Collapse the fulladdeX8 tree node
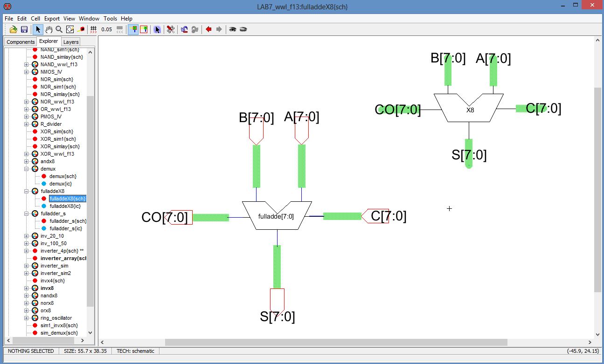 point(27,191)
